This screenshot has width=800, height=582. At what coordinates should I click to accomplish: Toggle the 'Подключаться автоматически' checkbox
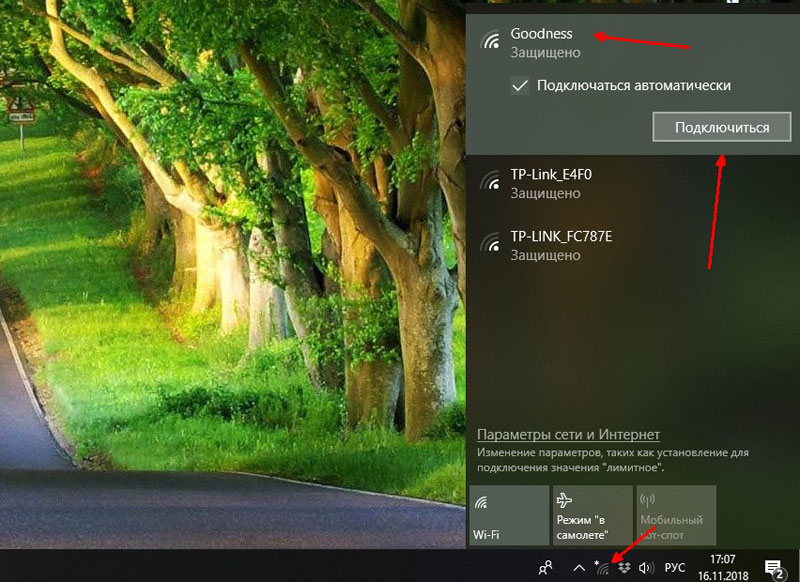[x=520, y=85]
